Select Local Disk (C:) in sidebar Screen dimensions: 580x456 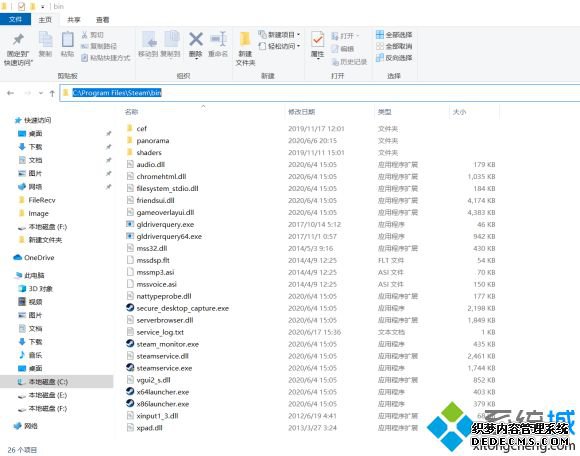57,382
